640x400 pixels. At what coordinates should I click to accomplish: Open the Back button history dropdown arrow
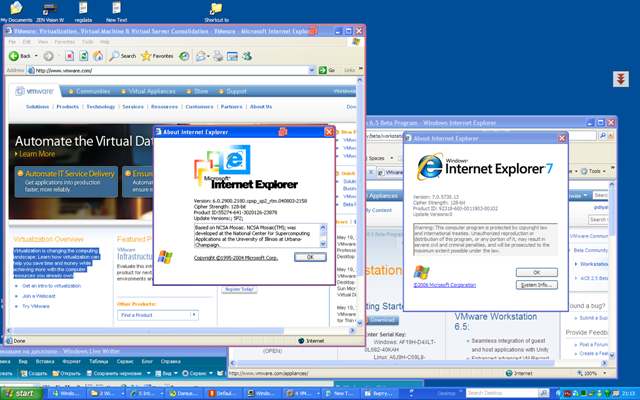(36, 56)
